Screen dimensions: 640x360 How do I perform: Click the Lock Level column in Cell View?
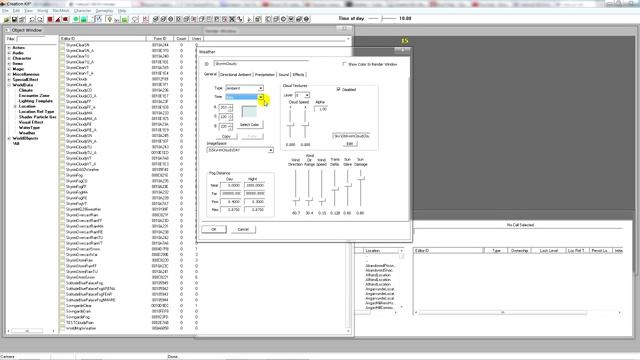click(x=549, y=251)
